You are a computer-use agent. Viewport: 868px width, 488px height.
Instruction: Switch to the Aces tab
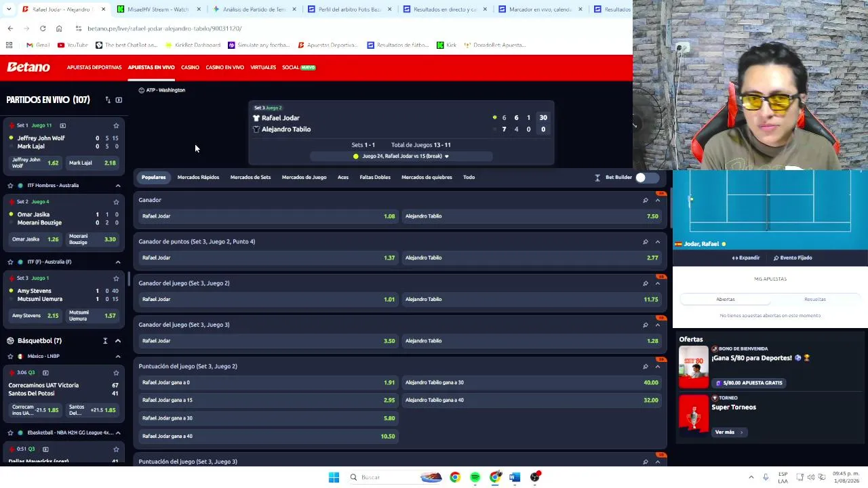(343, 178)
